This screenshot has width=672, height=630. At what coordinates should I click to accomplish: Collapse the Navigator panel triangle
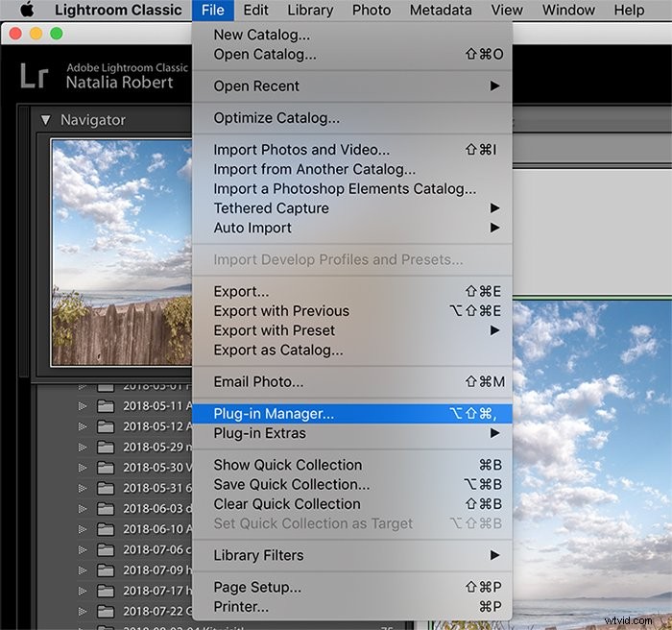tap(45, 120)
